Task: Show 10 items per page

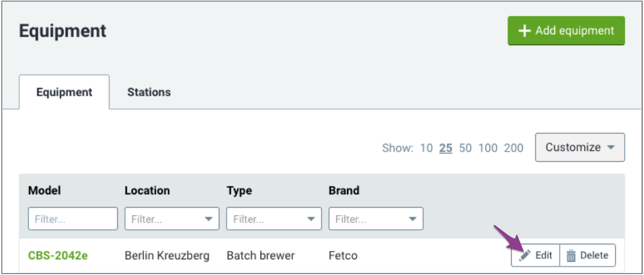Action: 426,148
